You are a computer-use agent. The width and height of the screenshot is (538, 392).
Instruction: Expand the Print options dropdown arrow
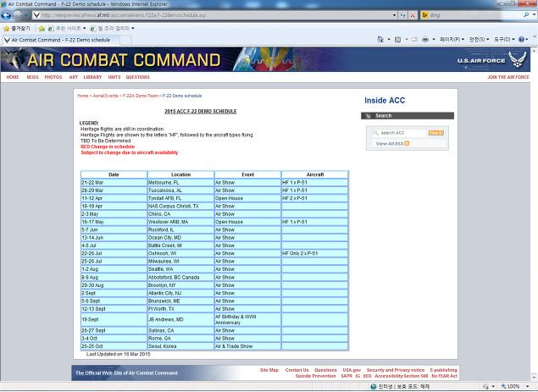tap(433, 40)
